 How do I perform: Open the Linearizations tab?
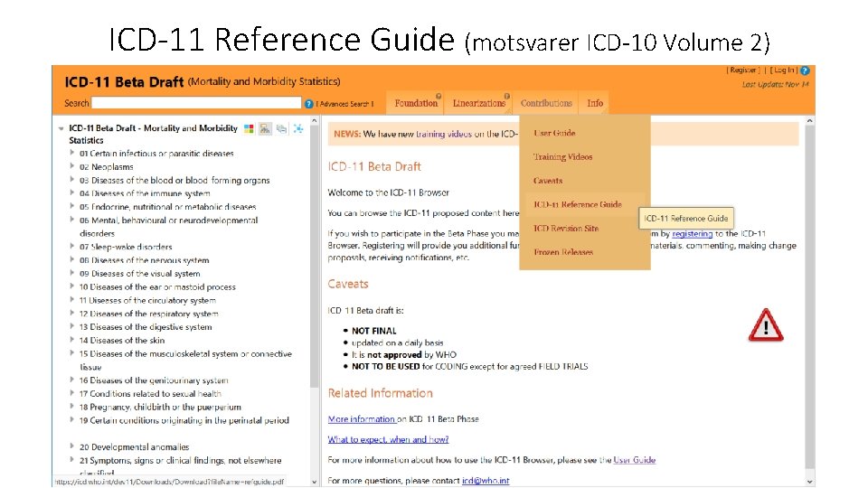[x=479, y=103]
